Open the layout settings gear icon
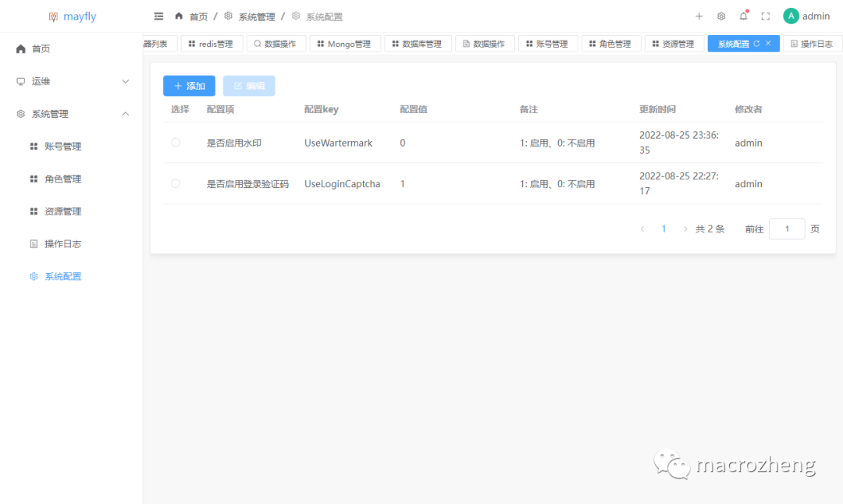843x504 pixels. pos(720,16)
